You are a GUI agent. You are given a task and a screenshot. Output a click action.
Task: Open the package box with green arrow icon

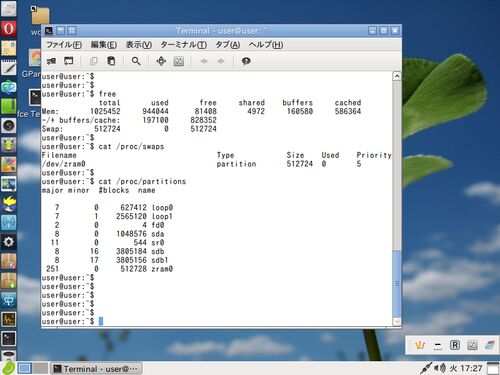[x=9, y=281]
